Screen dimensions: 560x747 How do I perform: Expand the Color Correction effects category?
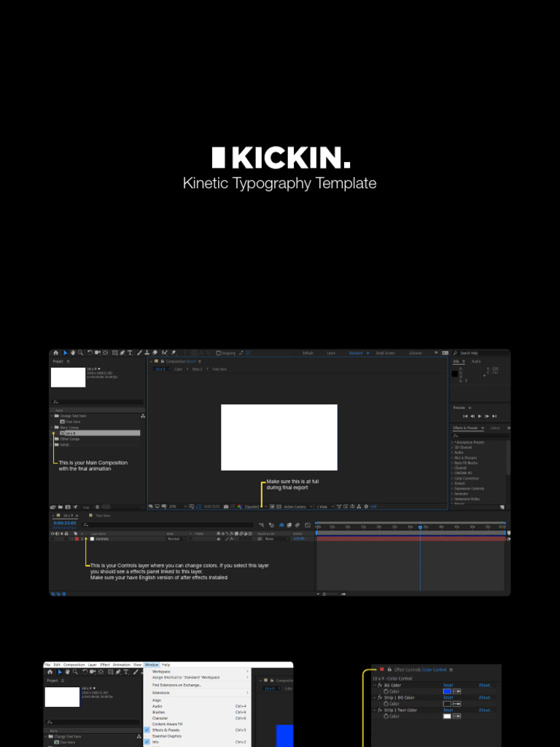[452, 479]
